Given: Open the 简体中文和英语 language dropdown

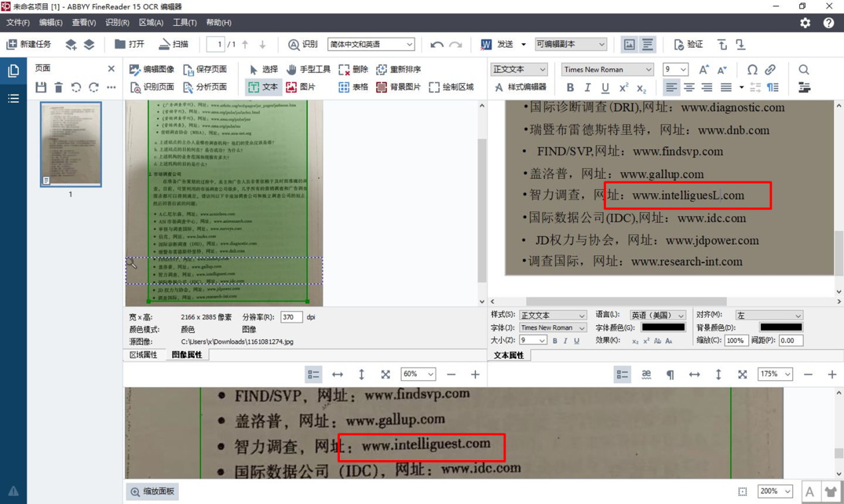Looking at the screenshot, I should click(371, 45).
